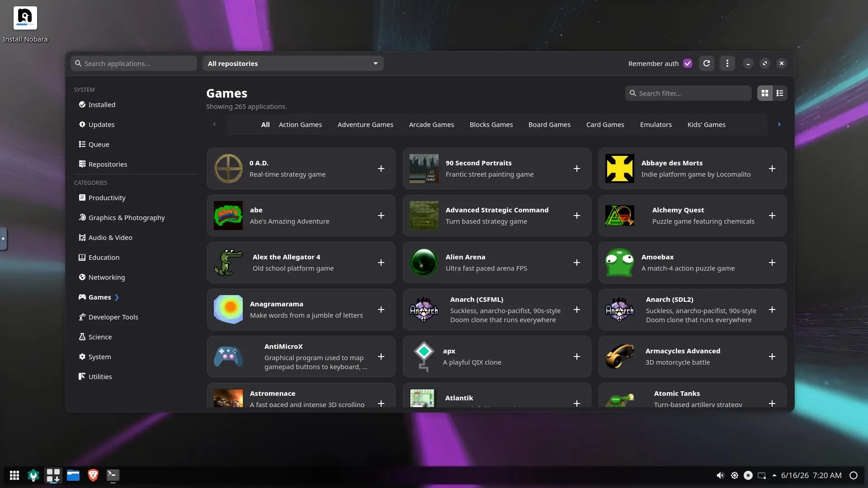Click the Abbaye des Morts cross icon
Image resolution: width=868 pixels, height=488 pixels.
click(619, 169)
